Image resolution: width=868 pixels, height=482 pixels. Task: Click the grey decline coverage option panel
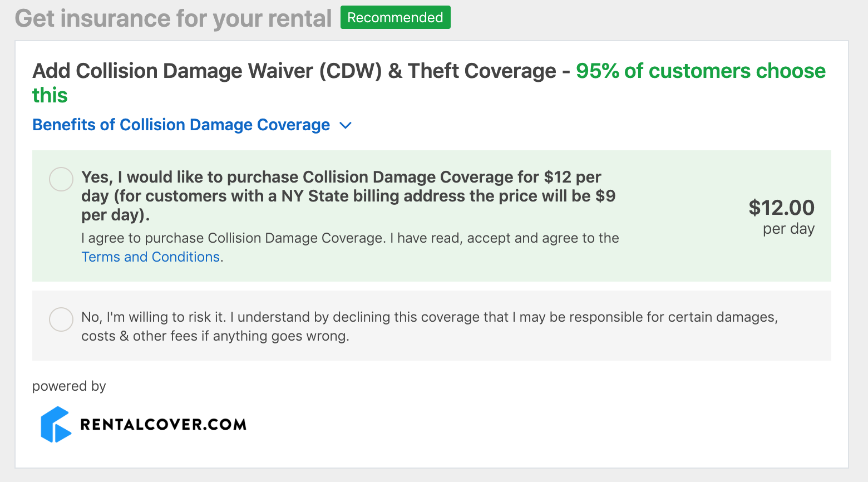click(432, 326)
